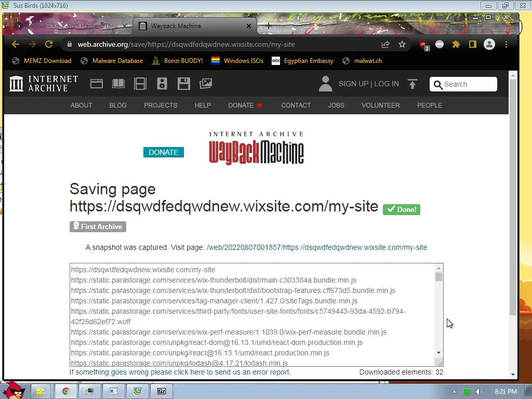532x399 pixels.
Task: Click the lodash.min.js URL line
Action: point(179,363)
